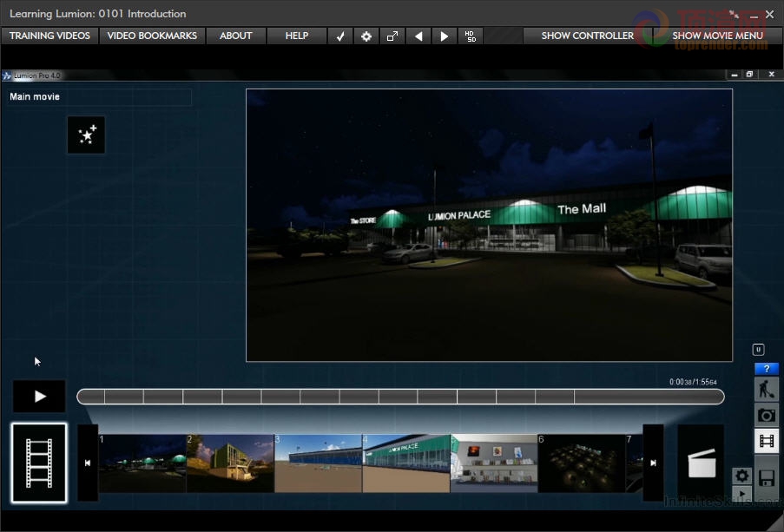Click the SHOW CONTROLLER button
784x532 pixels.
(587, 36)
